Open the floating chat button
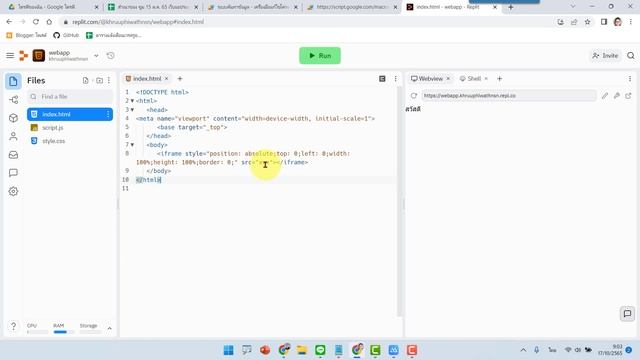This screenshot has width=640, height=360. tap(627, 313)
